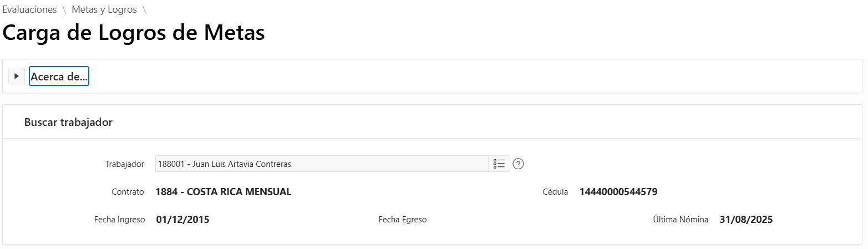Click the Última Nómina label
Viewport: 868px width, 249px height.
pos(681,220)
